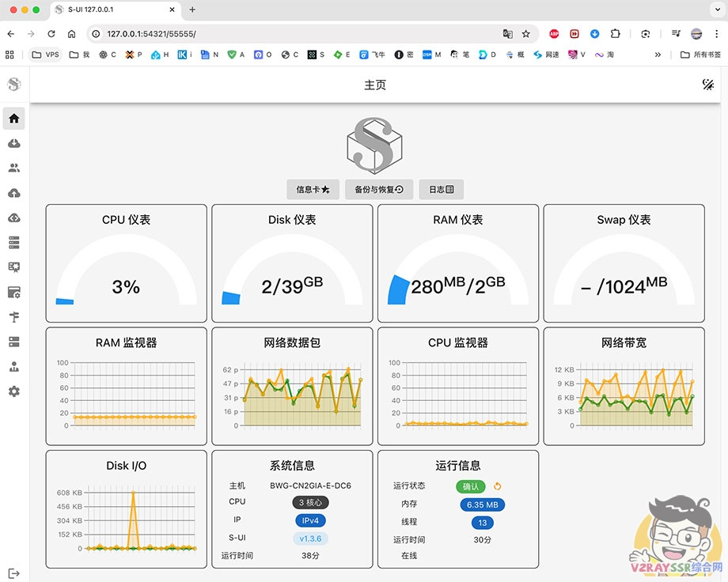The width and height of the screenshot is (728, 582).
Task: Toggle the theme icon at top right
Action: (708, 85)
